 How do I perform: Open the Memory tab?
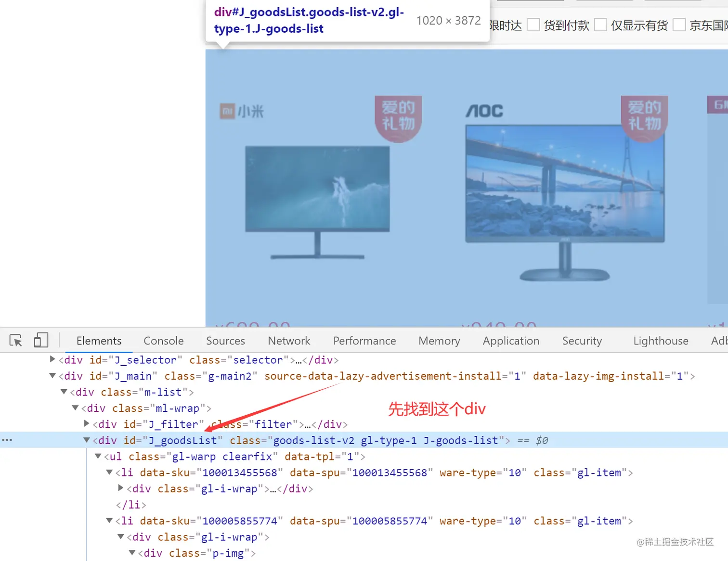(439, 341)
